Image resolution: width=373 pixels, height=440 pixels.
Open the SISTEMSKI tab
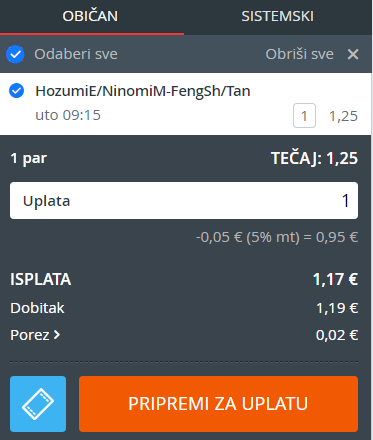click(277, 16)
